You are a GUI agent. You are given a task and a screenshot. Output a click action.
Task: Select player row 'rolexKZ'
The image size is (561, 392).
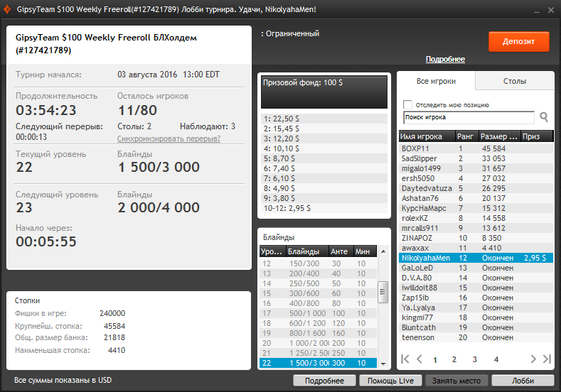click(x=476, y=218)
